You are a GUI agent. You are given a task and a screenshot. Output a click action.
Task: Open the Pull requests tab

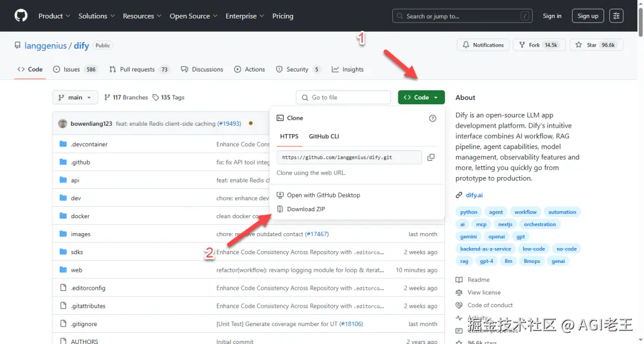tap(139, 69)
